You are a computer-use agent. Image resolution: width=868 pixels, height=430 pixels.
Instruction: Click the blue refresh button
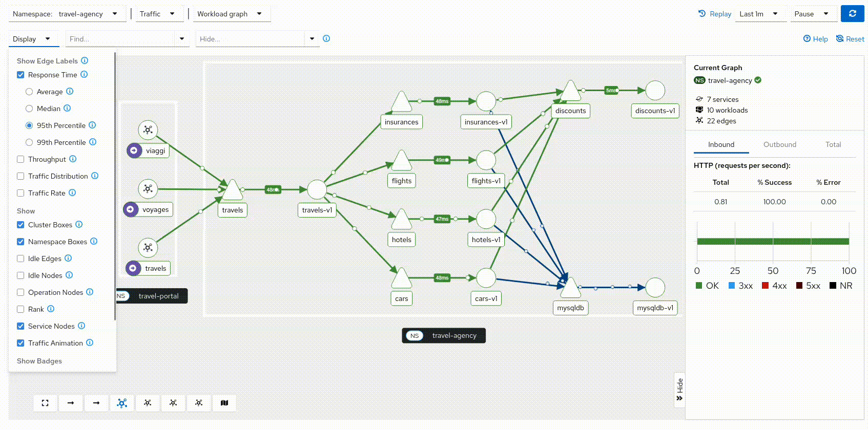[852, 14]
